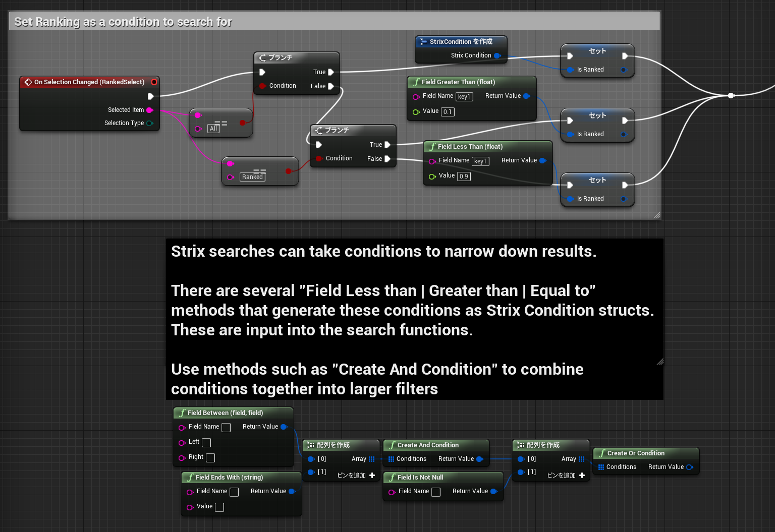The height and width of the screenshot is (532, 775).
Task: Click Field Name pin of Field Less Than
Action: 432,161
